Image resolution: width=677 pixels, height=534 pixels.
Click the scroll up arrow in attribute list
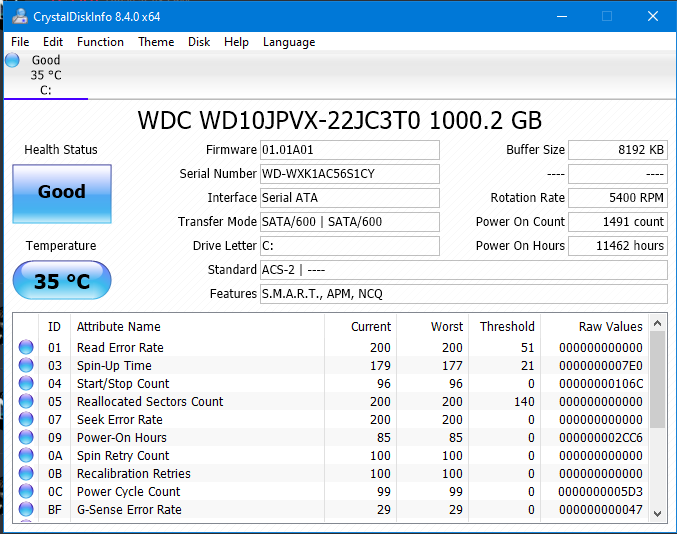pos(657,323)
